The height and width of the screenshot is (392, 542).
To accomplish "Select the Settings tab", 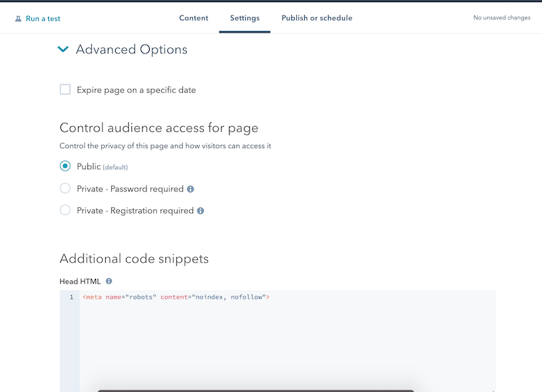I will click(245, 18).
